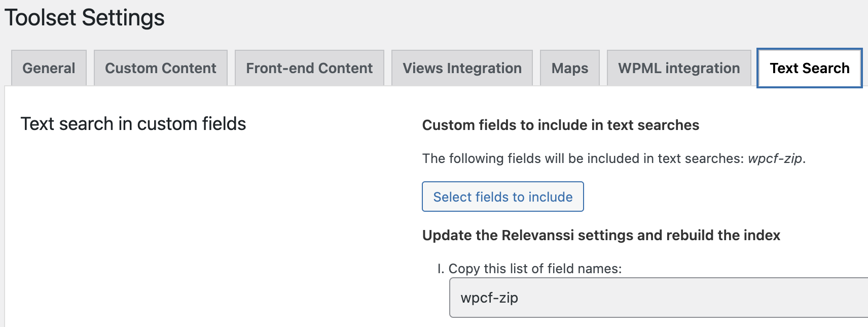
Task: Open the Maps tab
Action: 569,68
